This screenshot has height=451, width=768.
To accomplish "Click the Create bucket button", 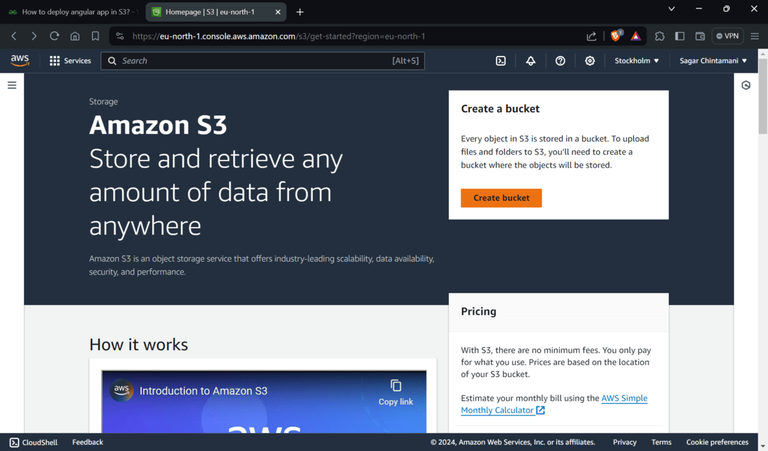I will [501, 198].
